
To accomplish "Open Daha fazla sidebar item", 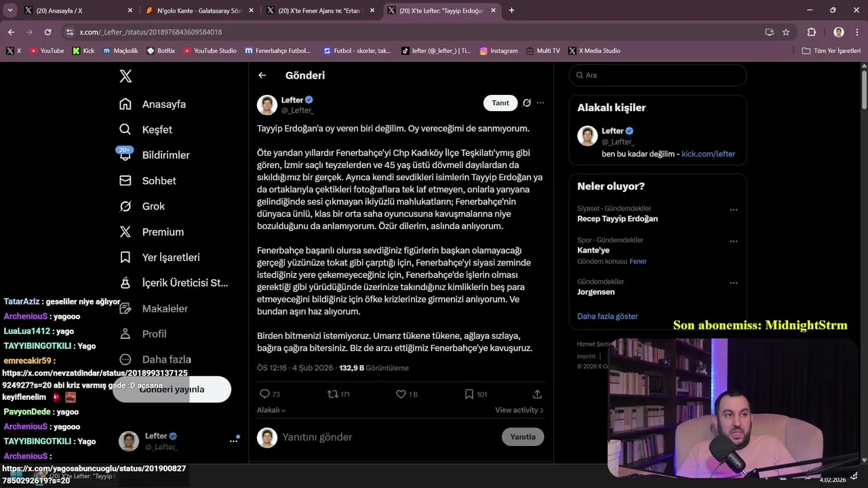I will tap(155, 360).
